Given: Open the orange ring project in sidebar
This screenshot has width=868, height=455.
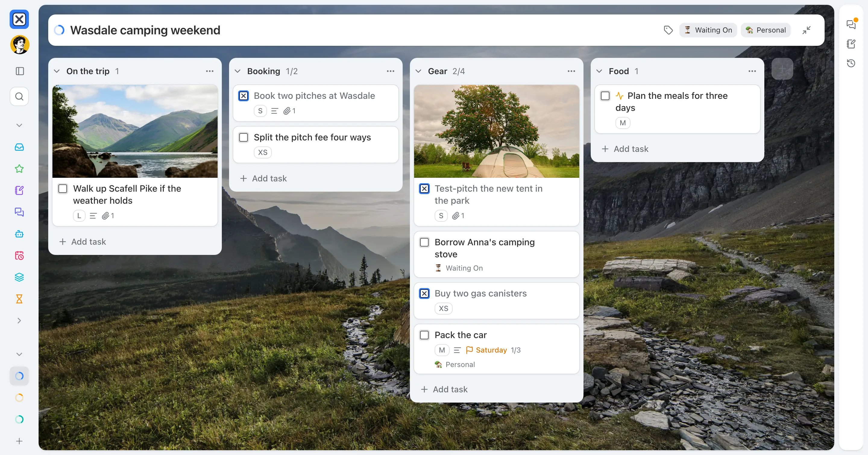Looking at the screenshot, I should click(19, 398).
